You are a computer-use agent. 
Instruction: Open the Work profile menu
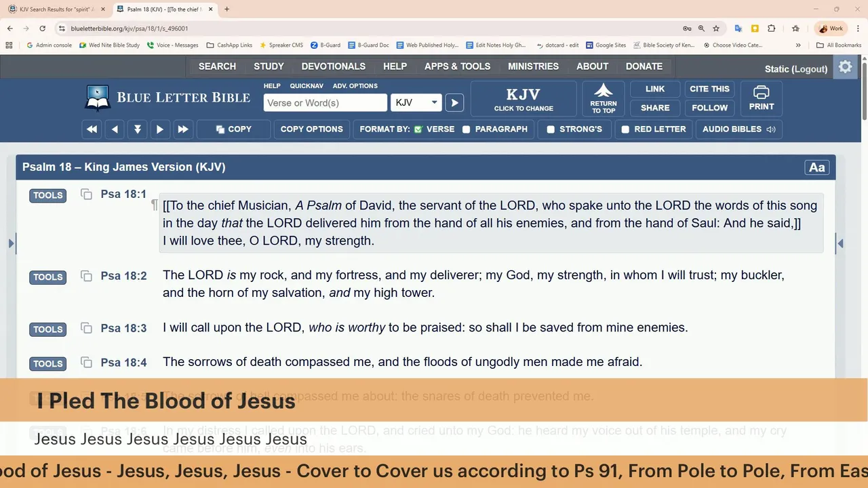tap(831, 28)
